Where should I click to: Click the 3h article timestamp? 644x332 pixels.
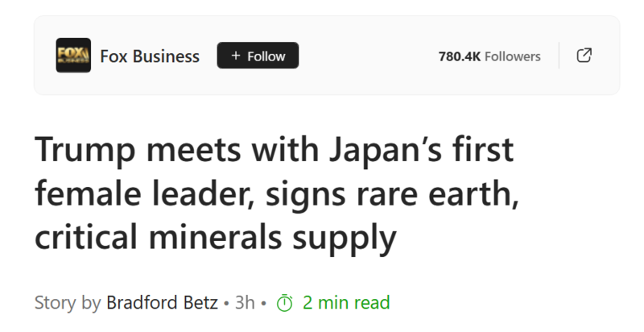pyautogui.click(x=244, y=303)
